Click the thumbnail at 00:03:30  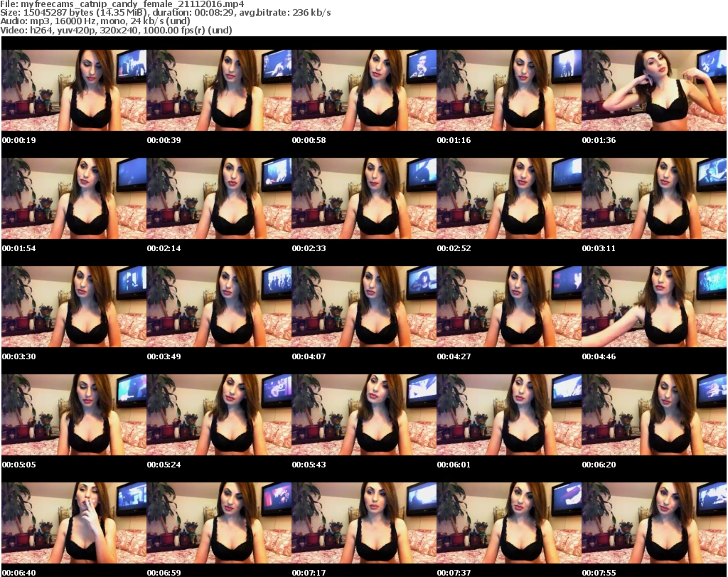pyautogui.click(x=74, y=307)
